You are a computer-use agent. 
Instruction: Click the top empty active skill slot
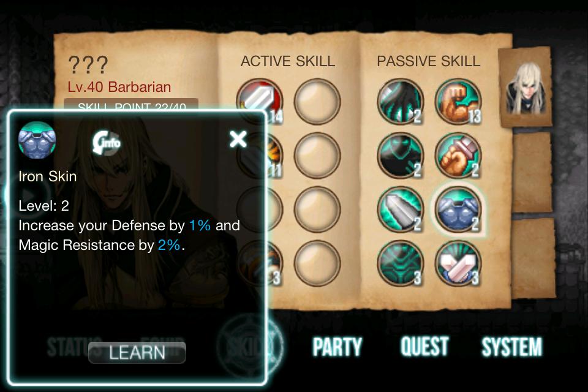point(317,101)
